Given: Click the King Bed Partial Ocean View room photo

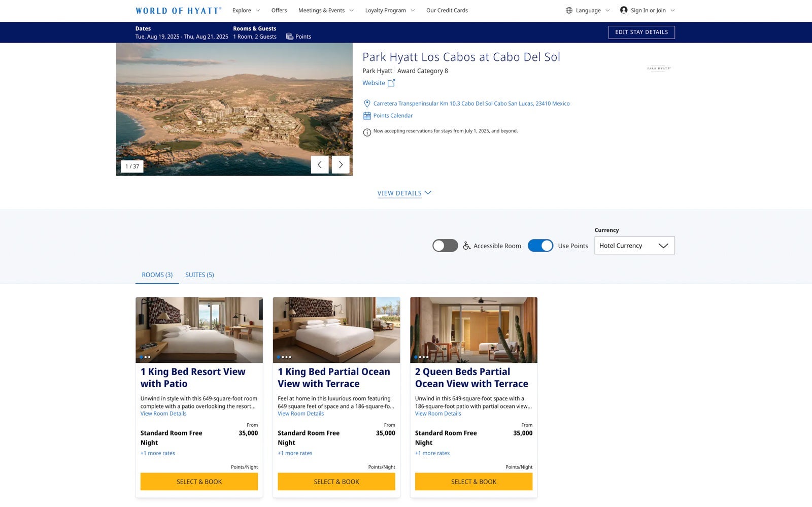Looking at the screenshot, I should tap(336, 330).
